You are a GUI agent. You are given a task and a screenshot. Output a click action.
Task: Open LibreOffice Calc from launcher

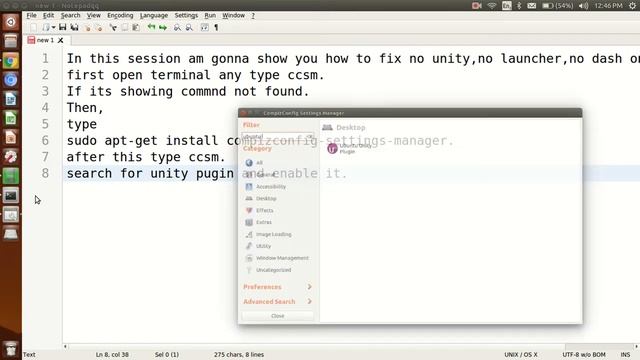pos(11,118)
